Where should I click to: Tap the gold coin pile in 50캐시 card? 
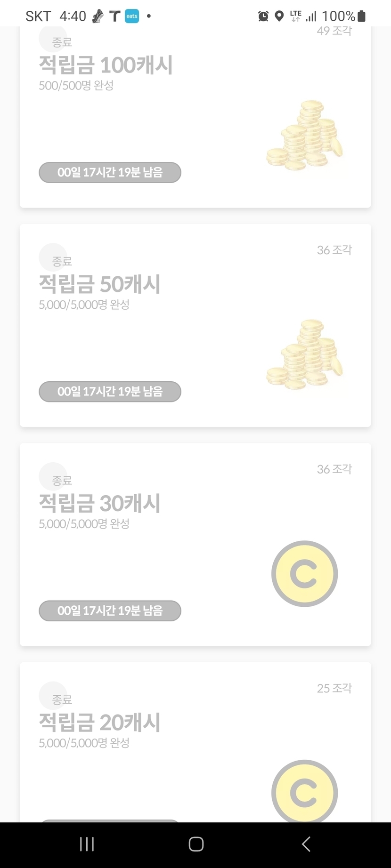pos(305,354)
